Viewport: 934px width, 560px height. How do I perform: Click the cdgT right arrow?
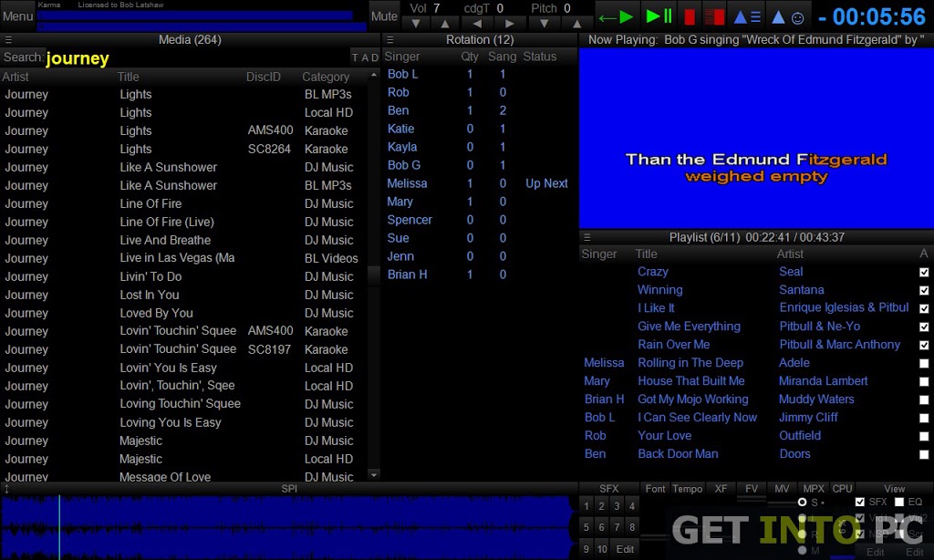click(509, 24)
